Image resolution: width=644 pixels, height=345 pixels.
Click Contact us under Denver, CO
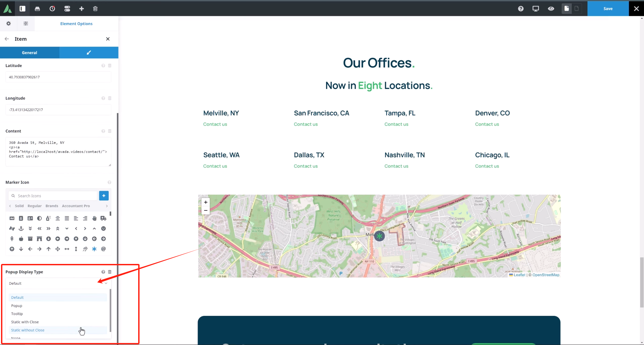pos(487,124)
